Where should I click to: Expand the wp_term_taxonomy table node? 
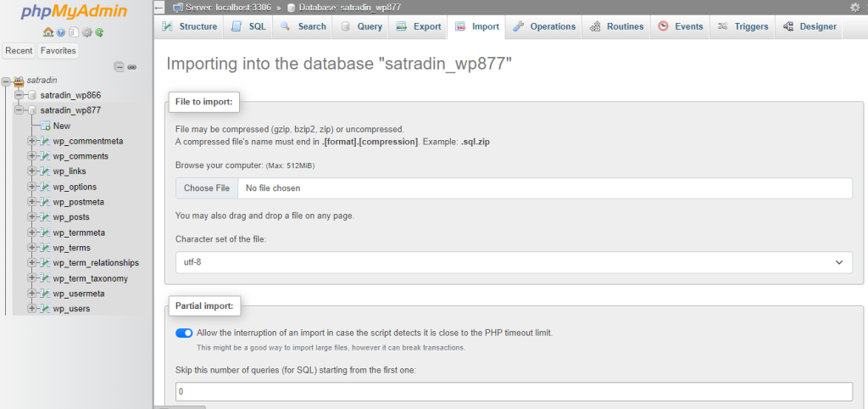[31, 278]
